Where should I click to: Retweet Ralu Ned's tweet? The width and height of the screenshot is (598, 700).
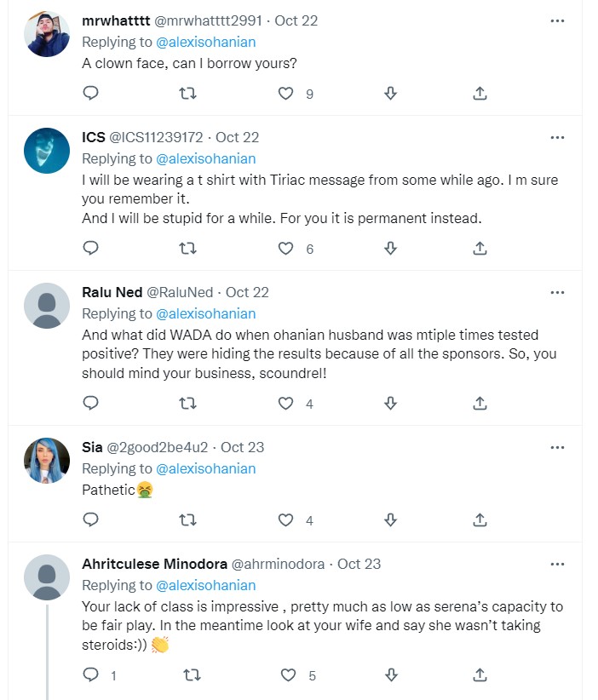point(189,404)
